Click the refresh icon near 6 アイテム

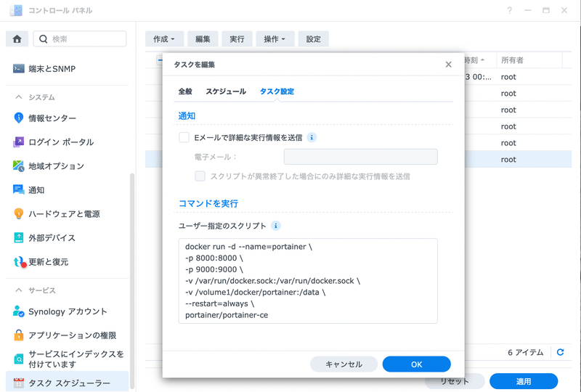[560, 352]
